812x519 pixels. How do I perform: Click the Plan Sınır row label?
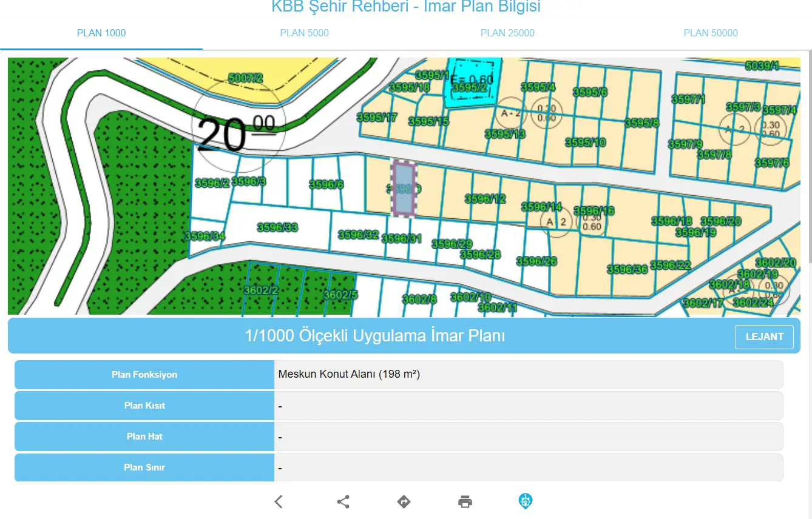(x=144, y=467)
